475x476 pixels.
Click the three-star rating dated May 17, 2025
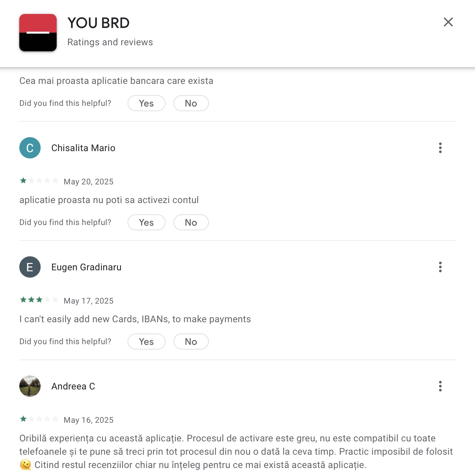pos(39,300)
